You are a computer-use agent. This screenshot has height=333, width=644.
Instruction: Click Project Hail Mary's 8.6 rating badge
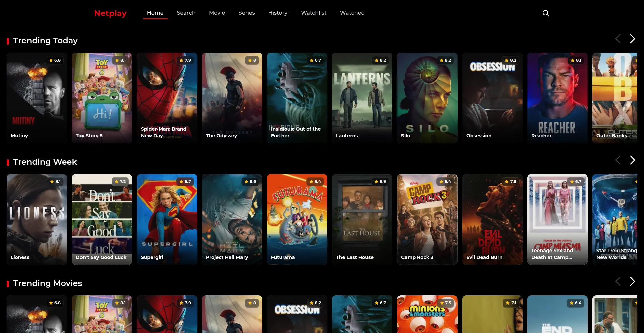click(250, 182)
